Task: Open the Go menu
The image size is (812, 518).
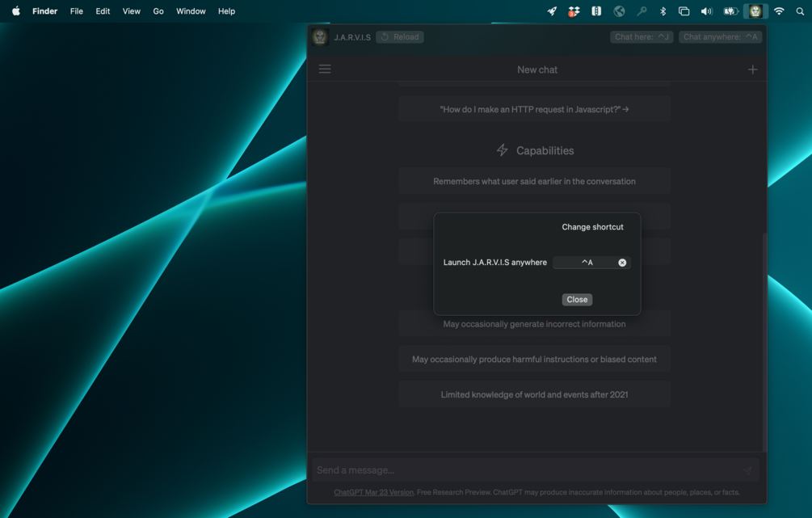Action: [x=158, y=11]
